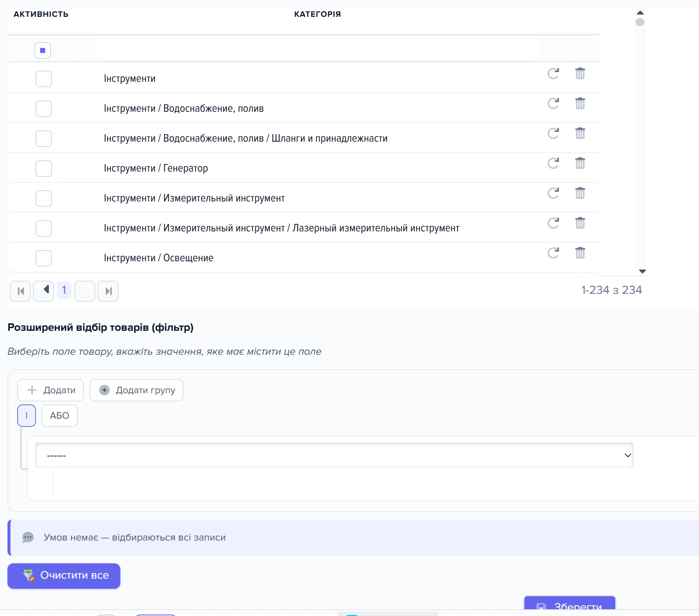Click the empty next-page pagination button
Screen dimensions: 699x616
click(85, 291)
